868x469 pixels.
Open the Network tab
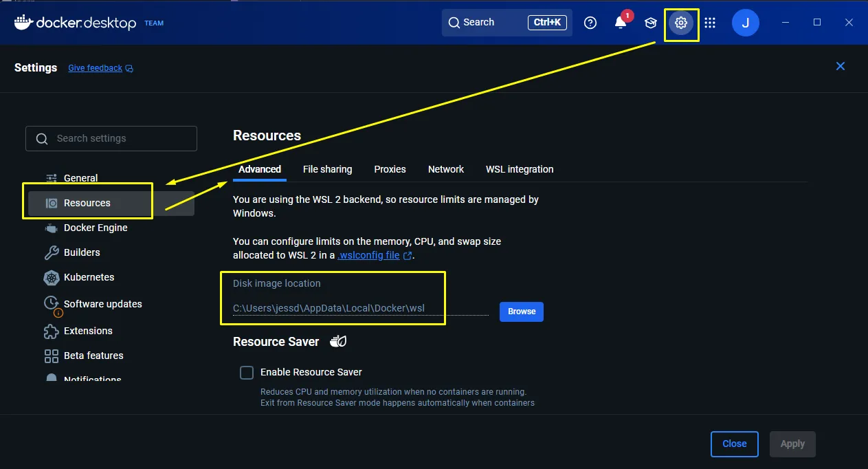(x=445, y=169)
